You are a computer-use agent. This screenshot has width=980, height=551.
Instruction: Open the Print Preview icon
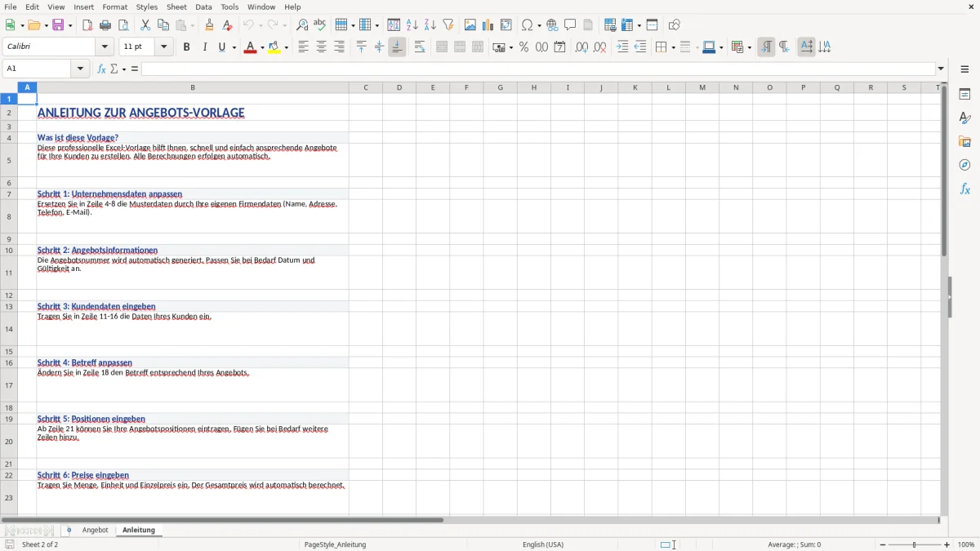pyautogui.click(x=122, y=25)
